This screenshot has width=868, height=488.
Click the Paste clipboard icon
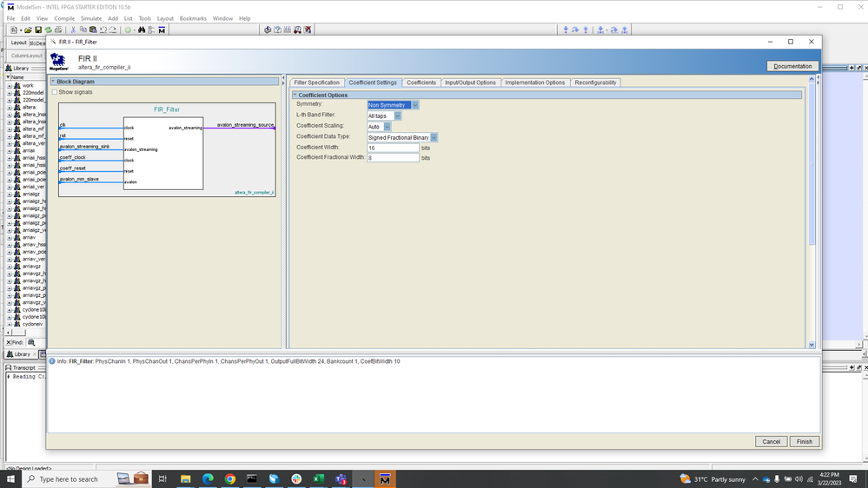(93, 30)
